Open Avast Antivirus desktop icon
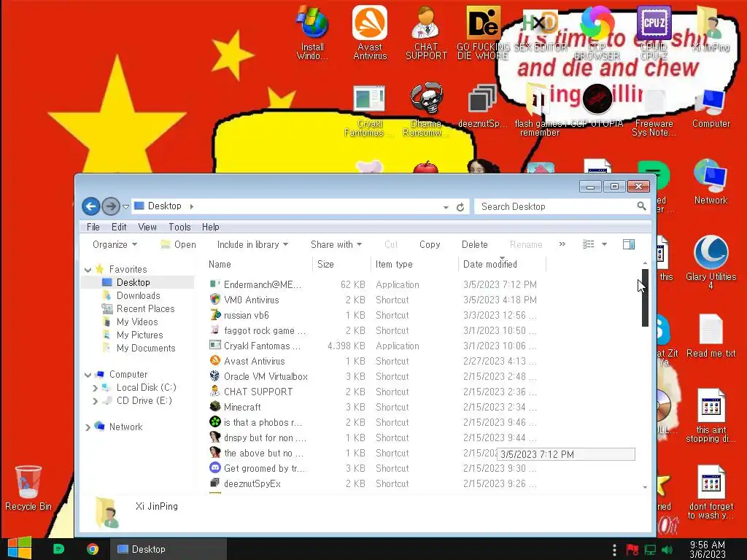Viewport: 747px width, 560px height. pos(370,32)
